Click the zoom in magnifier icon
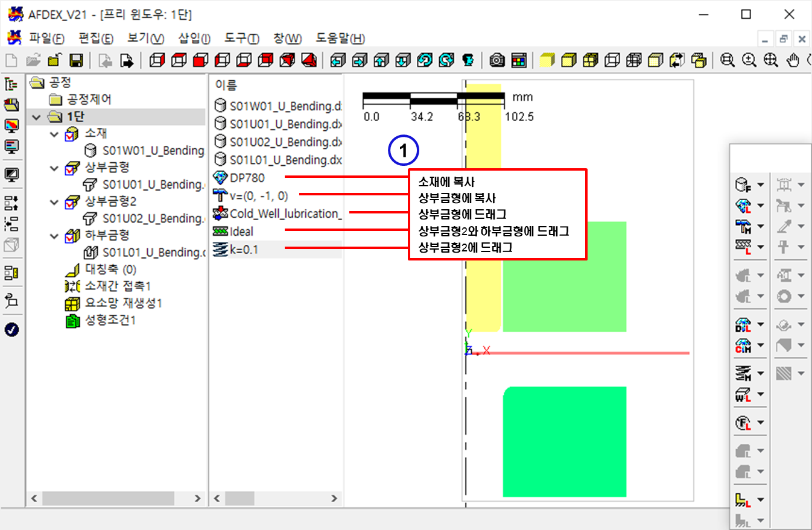The width and height of the screenshot is (812, 530). coord(749,60)
